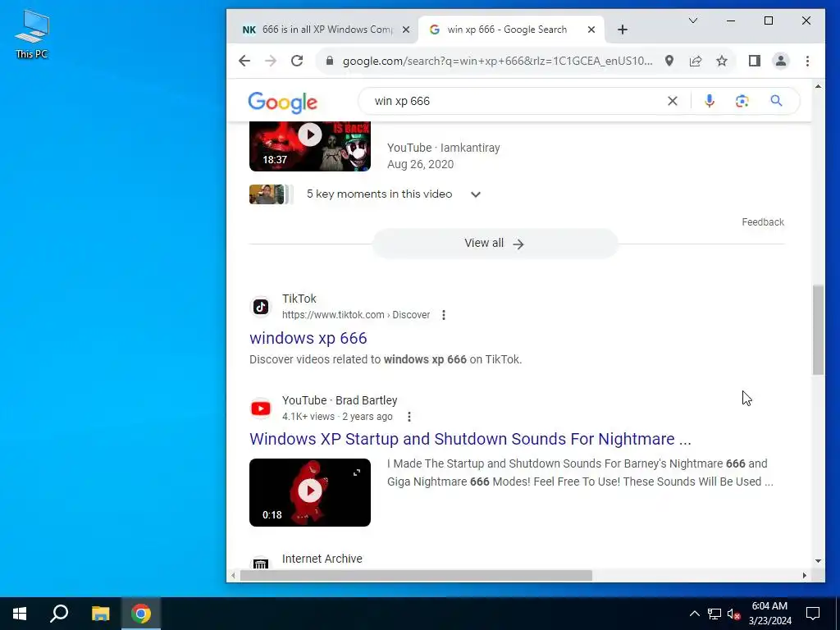View site information via the lock icon

pyautogui.click(x=330, y=61)
